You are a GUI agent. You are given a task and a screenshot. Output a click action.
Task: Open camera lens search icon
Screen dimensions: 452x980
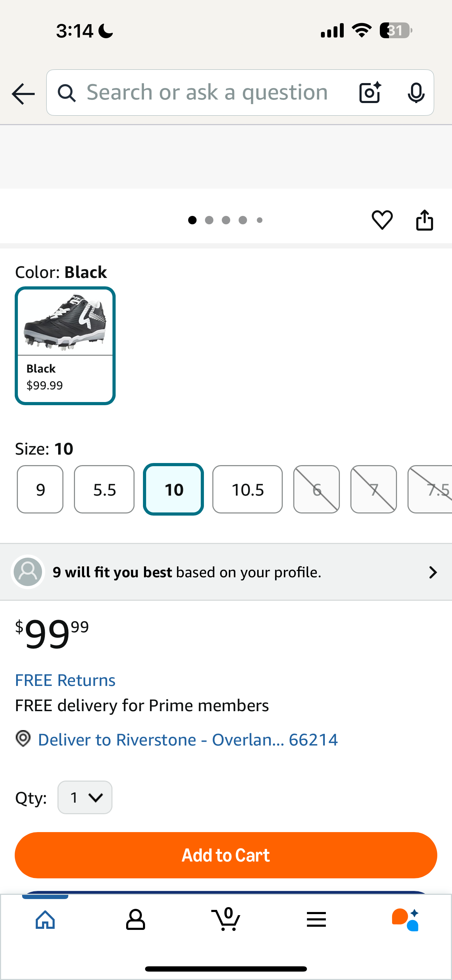pos(370,93)
